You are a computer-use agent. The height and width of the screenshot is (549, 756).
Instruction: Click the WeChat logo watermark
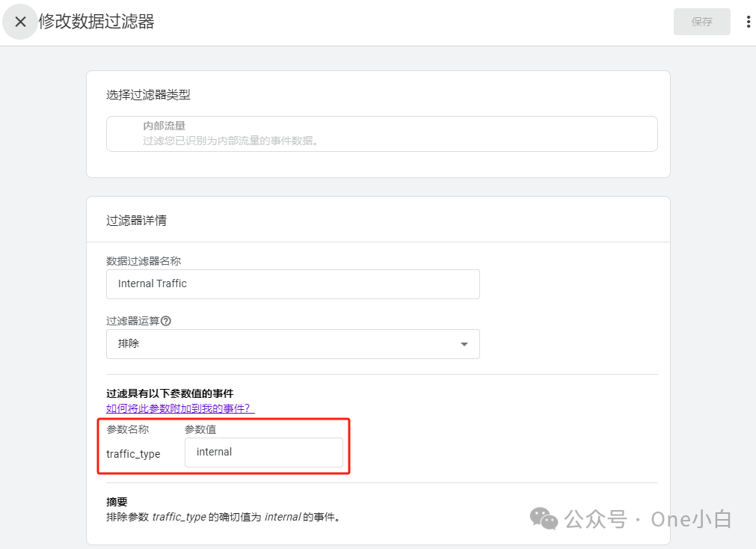pos(545,518)
